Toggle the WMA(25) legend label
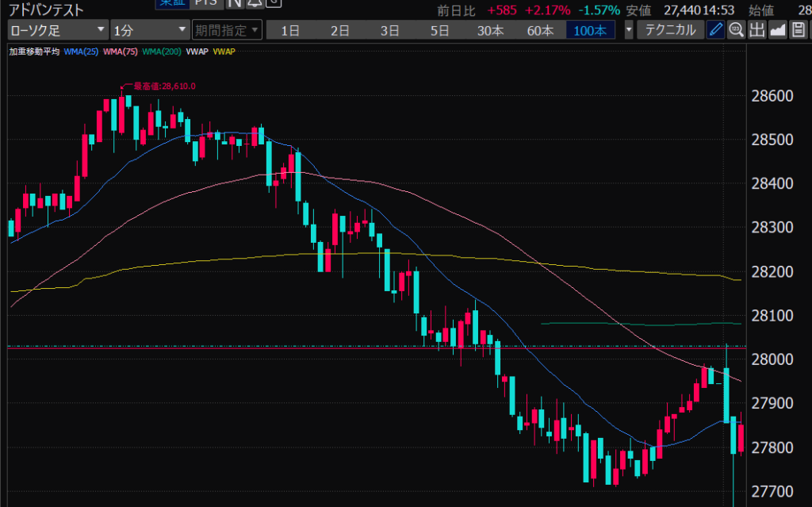This screenshot has width=812, height=507. click(x=82, y=52)
